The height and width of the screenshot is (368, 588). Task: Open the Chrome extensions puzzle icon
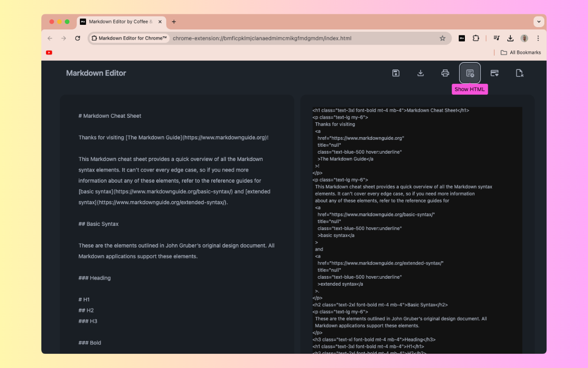coord(475,38)
